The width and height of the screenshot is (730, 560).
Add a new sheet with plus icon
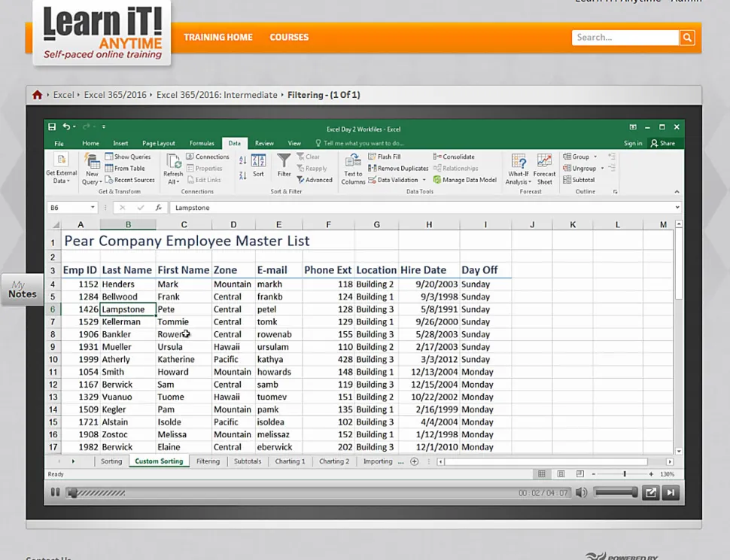tap(414, 461)
